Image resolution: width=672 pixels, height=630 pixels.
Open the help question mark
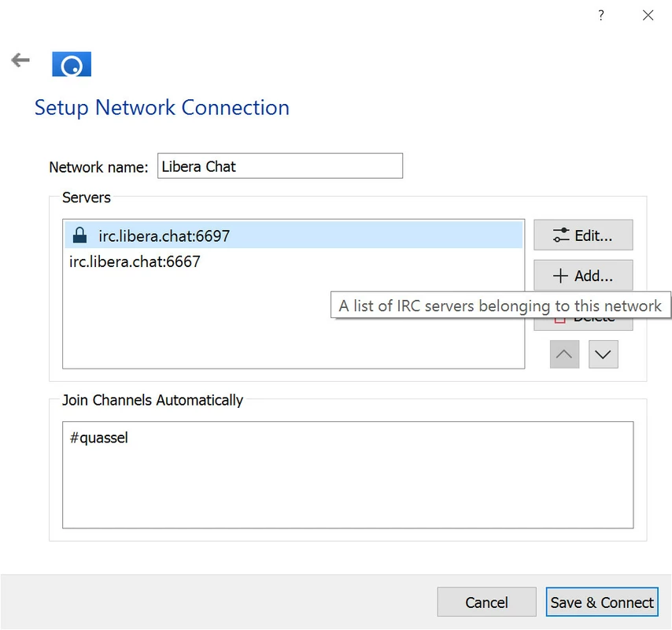point(601,16)
